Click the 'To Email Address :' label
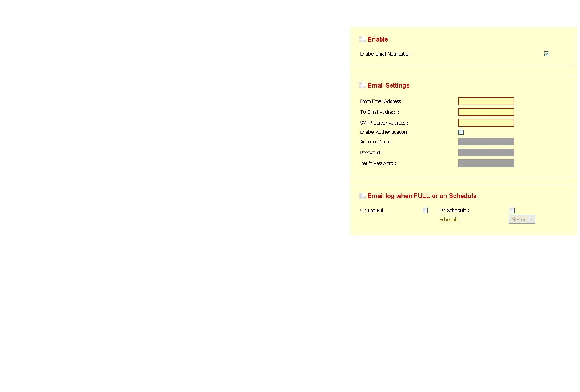 [379, 112]
